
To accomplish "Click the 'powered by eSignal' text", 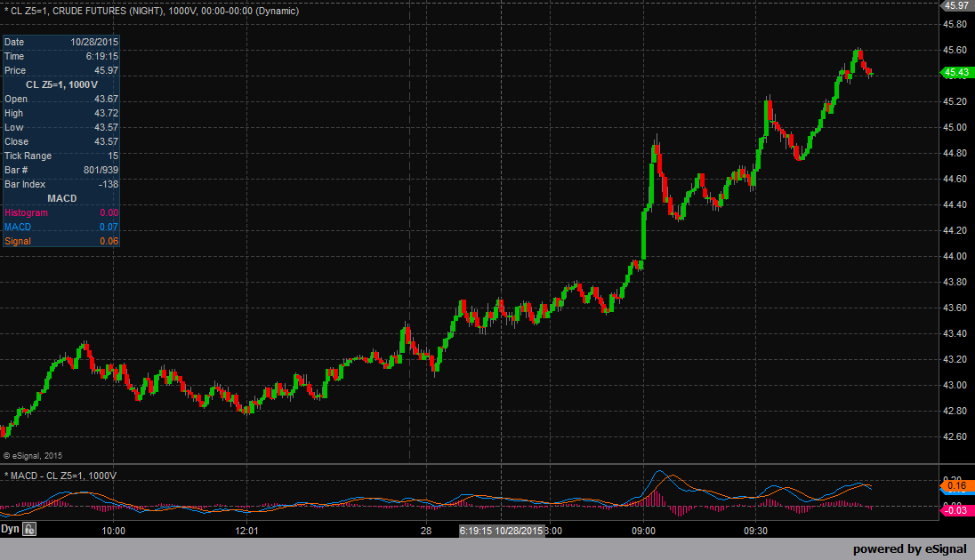I will pyautogui.click(x=910, y=549).
